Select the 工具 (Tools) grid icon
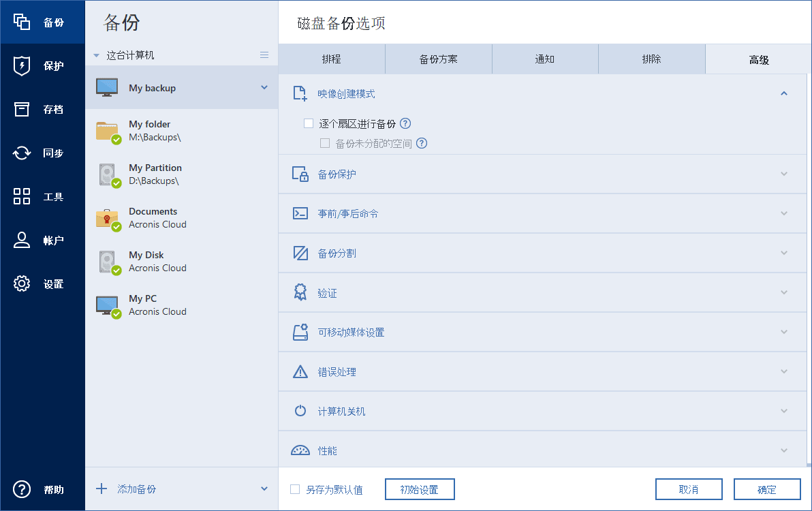 [22, 197]
